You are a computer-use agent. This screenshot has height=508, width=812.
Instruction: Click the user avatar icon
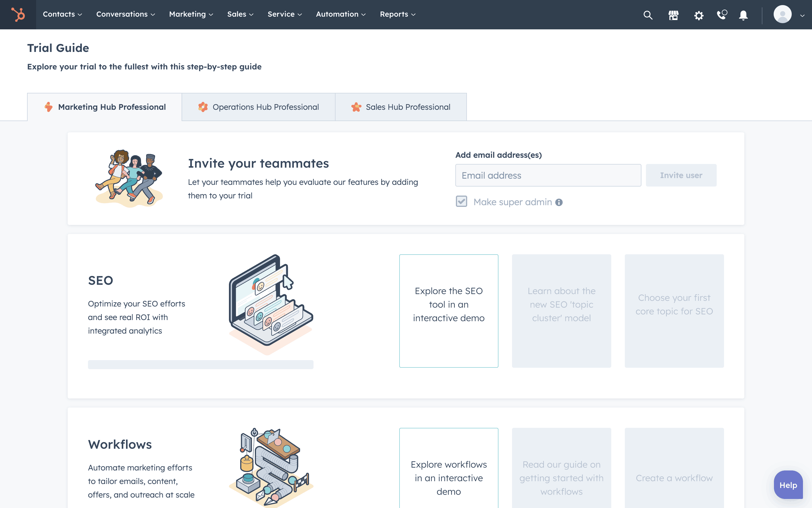782,14
